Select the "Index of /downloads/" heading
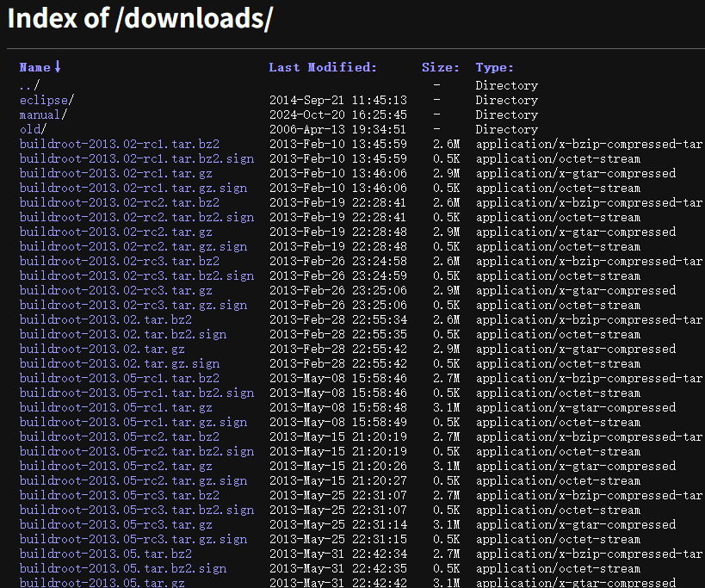Screen dimensions: 705x588 [140, 18]
